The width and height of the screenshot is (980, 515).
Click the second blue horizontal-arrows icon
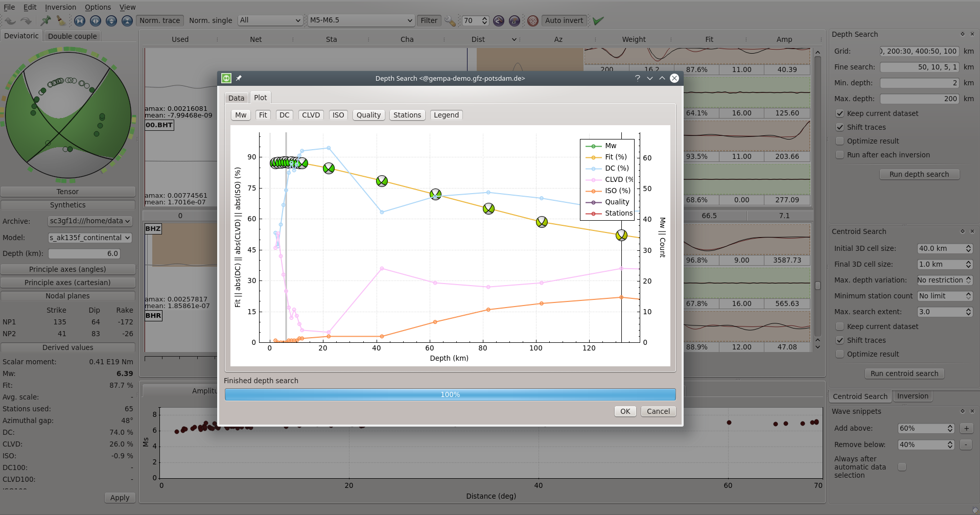(x=96, y=20)
